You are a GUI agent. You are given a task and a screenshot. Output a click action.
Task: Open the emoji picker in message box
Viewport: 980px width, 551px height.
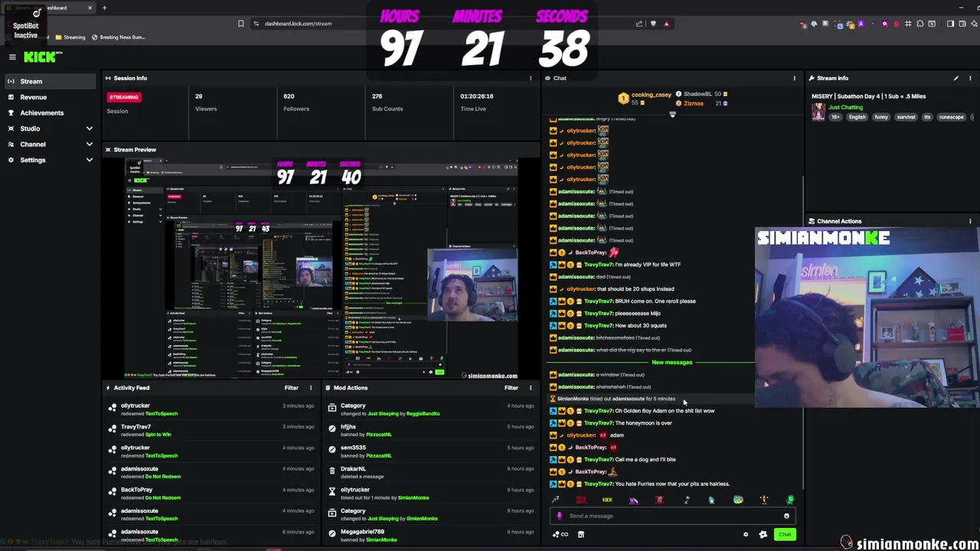(x=786, y=516)
